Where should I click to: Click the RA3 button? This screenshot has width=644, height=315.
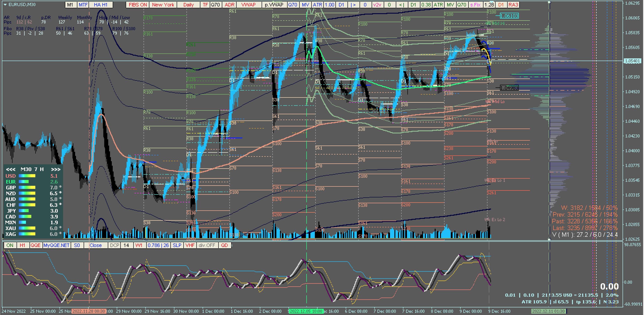point(513,4)
